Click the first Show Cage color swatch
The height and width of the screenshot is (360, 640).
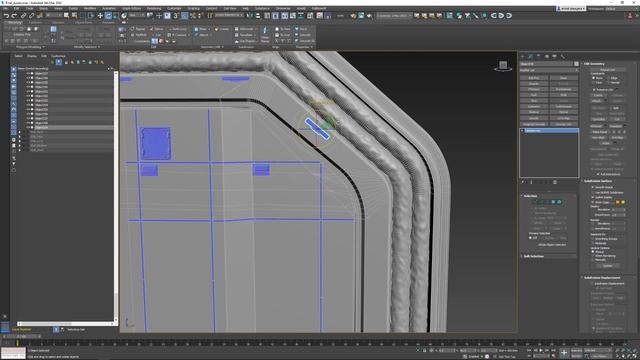point(617,202)
